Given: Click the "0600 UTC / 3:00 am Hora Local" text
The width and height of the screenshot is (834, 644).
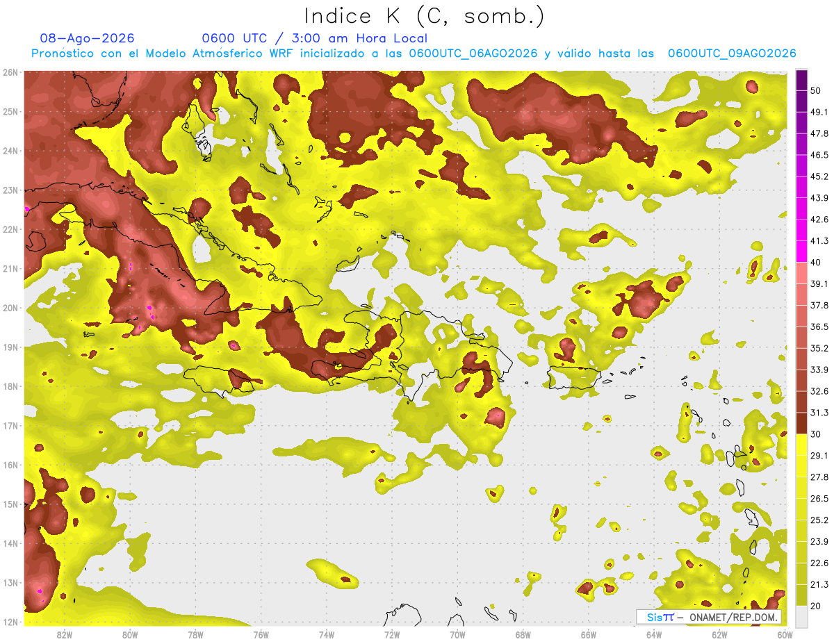Looking at the screenshot, I should 314,38.
